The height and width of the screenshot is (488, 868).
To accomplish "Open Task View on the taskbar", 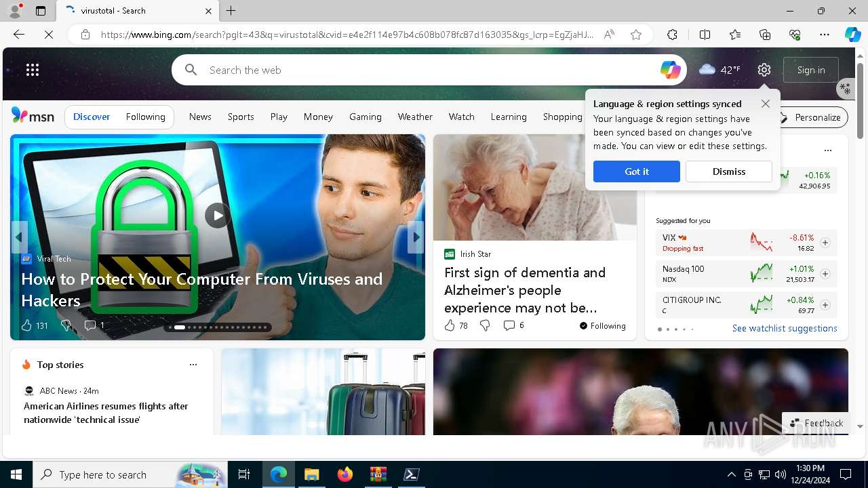I will pos(244,474).
